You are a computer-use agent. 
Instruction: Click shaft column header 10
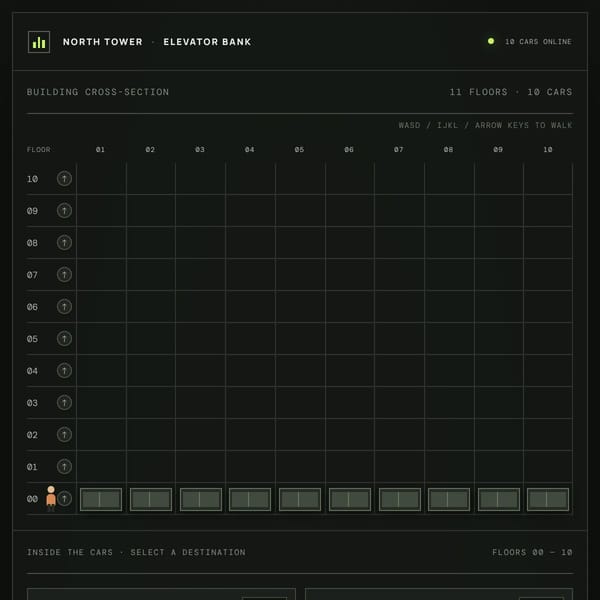[x=548, y=150]
